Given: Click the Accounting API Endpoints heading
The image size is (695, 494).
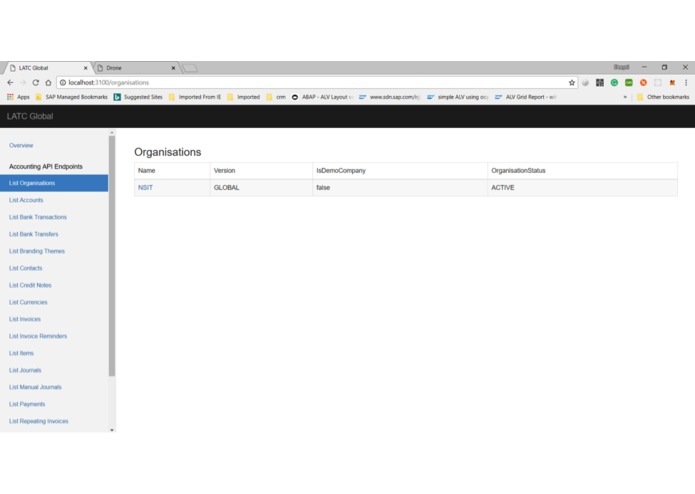Looking at the screenshot, I should (x=46, y=167).
